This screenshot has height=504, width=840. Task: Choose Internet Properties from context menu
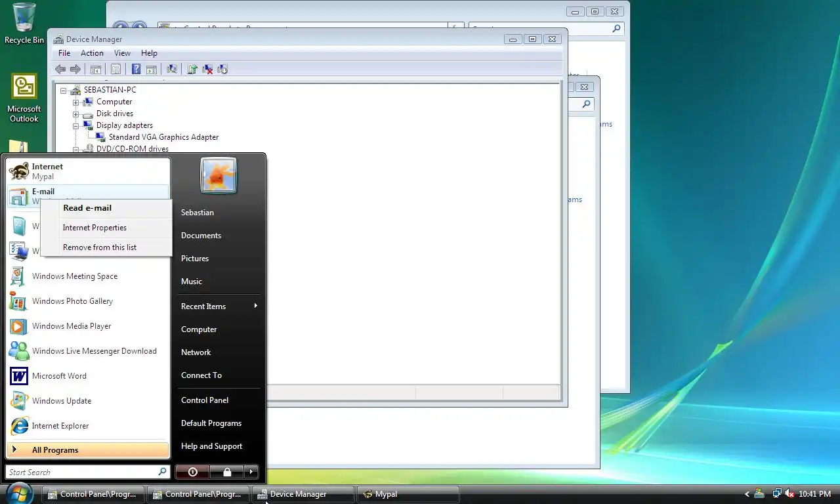pyautogui.click(x=106, y=228)
